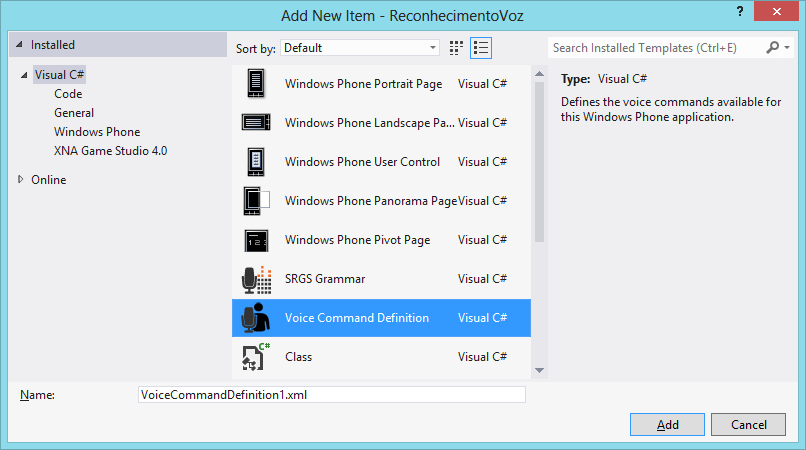This screenshot has height=450, width=806.
Task: Click the Installed header label
Action: point(53,45)
